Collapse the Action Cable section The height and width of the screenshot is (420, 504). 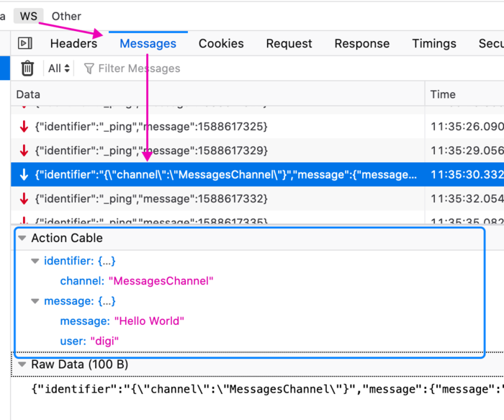click(x=22, y=238)
